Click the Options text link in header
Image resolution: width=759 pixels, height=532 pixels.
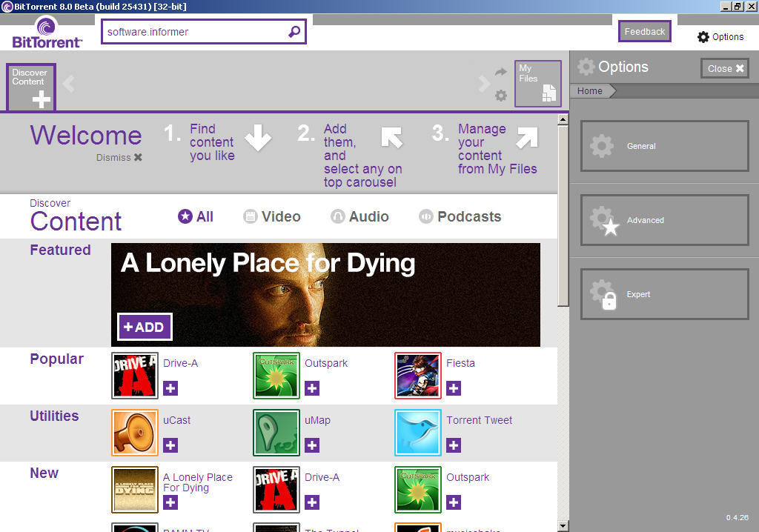[728, 37]
